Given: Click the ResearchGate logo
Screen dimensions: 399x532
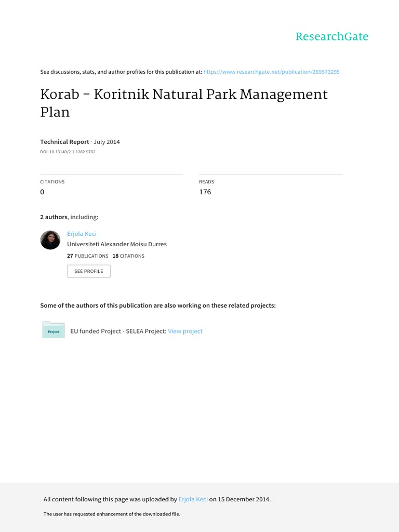Looking at the screenshot, I should point(331,36).
